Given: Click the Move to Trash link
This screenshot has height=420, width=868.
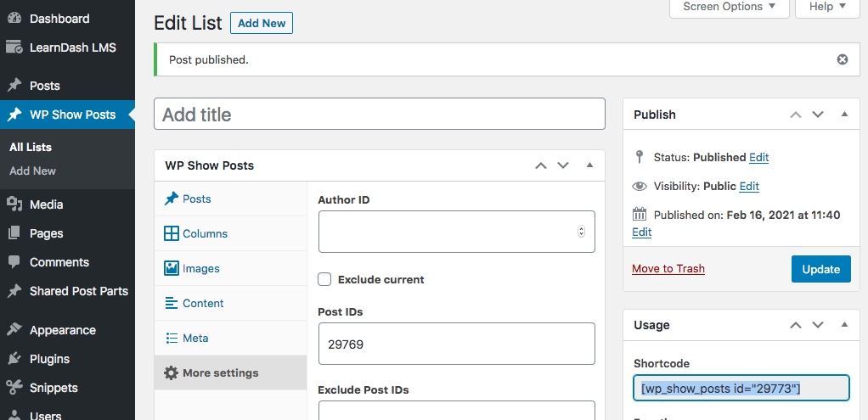Looking at the screenshot, I should [668, 269].
